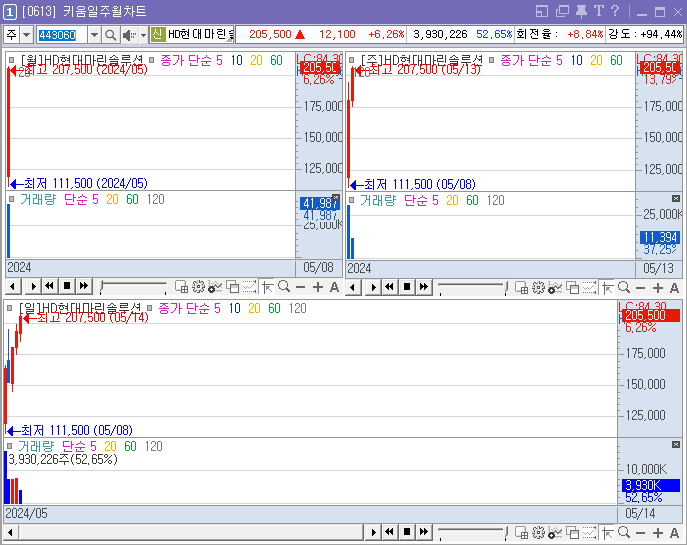The width and height of the screenshot is (687, 545).
Task: Play daily chart forward one bar
Action: click(373, 532)
